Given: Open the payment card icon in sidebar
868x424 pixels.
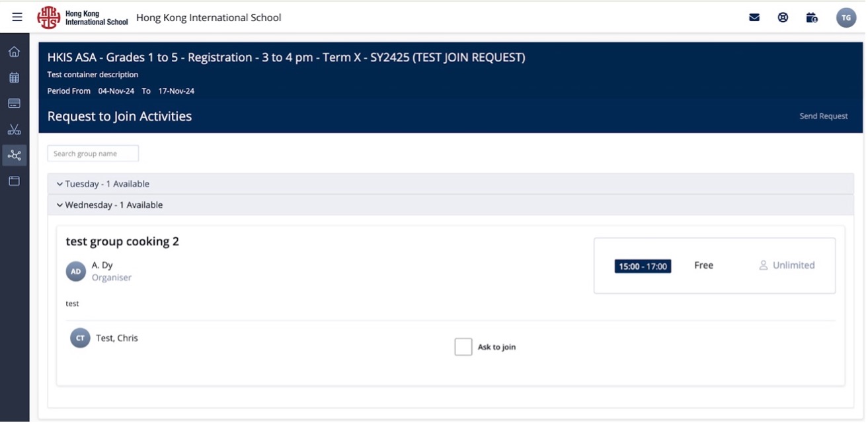Looking at the screenshot, I should [x=14, y=103].
